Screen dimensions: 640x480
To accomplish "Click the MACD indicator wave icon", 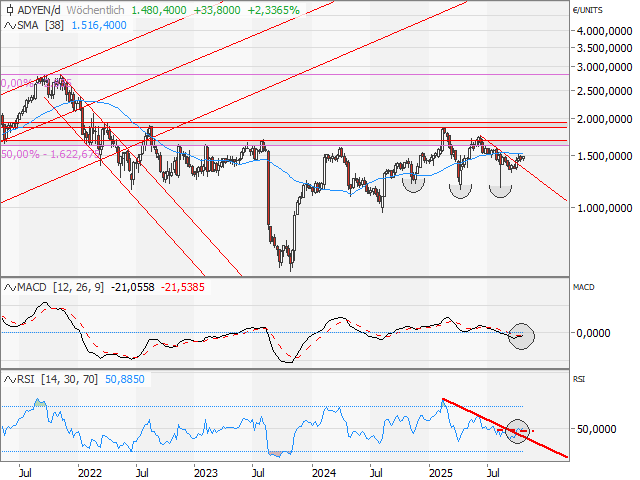I will point(11,287).
